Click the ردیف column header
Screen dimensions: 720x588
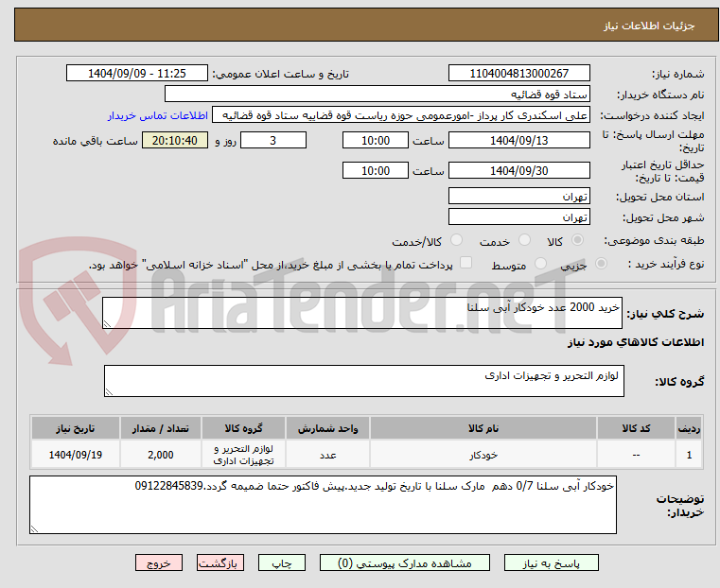[689, 428]
